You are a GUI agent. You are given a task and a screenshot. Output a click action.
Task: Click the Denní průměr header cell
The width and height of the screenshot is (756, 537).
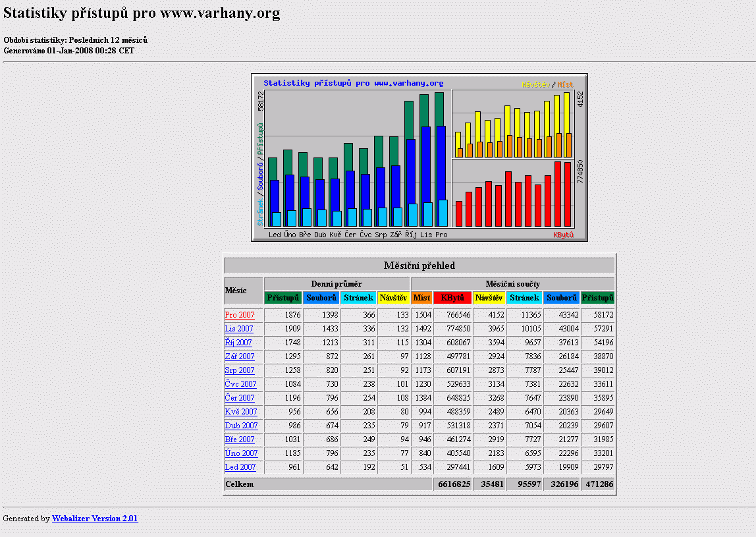point(337,284)
